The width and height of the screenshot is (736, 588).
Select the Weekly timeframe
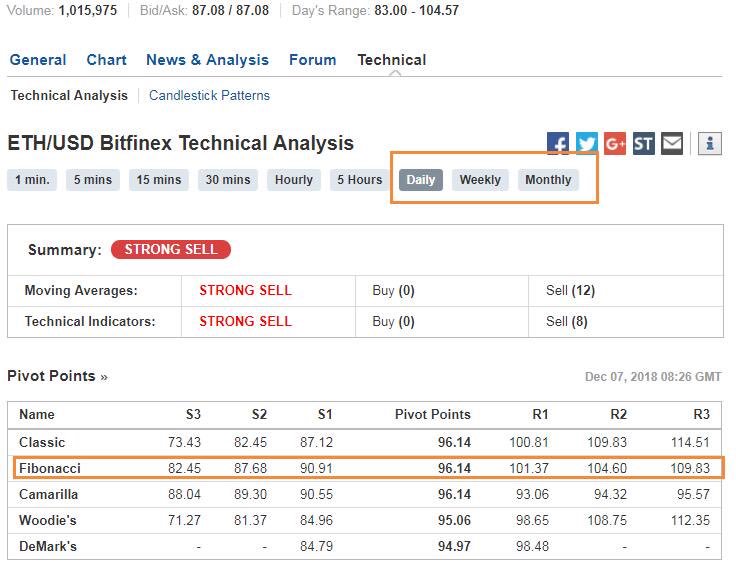pyautogui.click(x=480, y=180)
